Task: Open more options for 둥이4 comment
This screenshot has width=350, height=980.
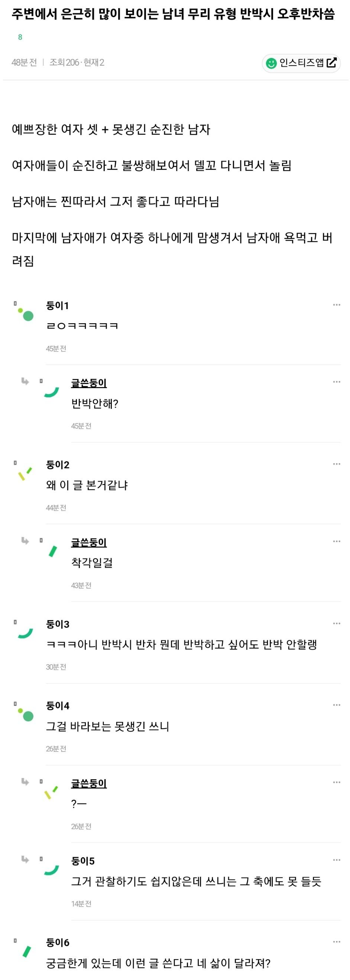Action: pos(336,705)
